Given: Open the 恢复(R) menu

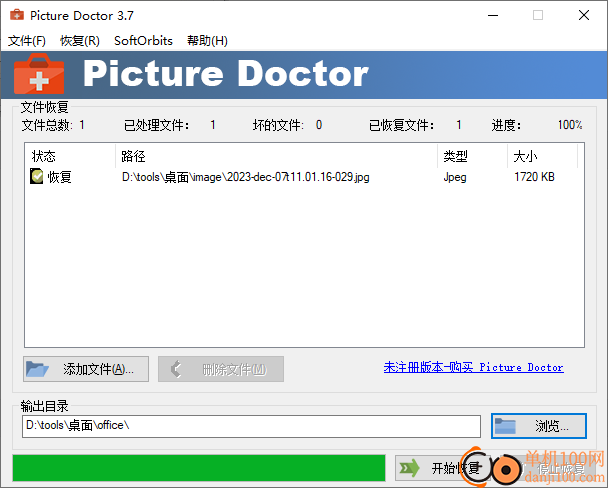Looking at the screenshot, I should [80, 41].
